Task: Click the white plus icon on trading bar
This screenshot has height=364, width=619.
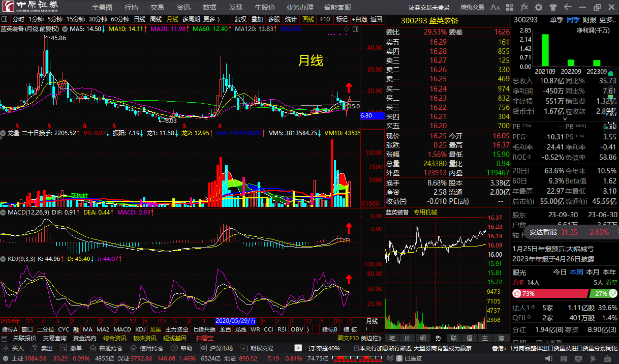Action: point(298,348)
